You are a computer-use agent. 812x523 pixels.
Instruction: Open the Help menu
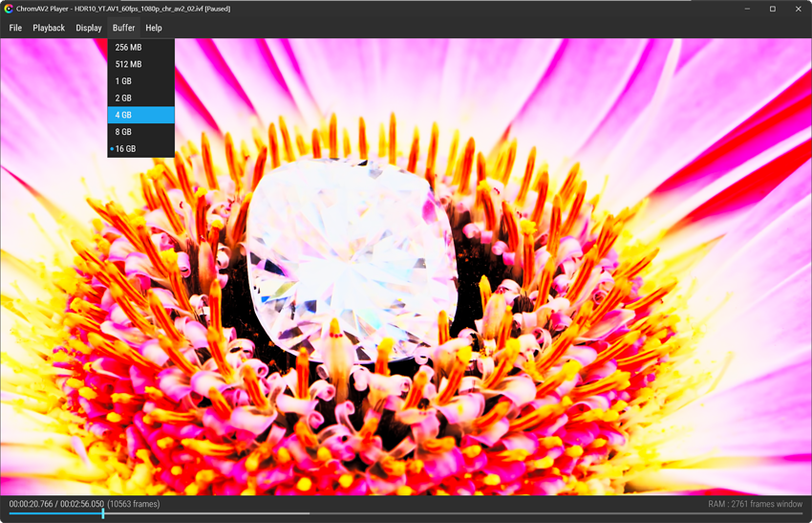[x=153, y=28]
